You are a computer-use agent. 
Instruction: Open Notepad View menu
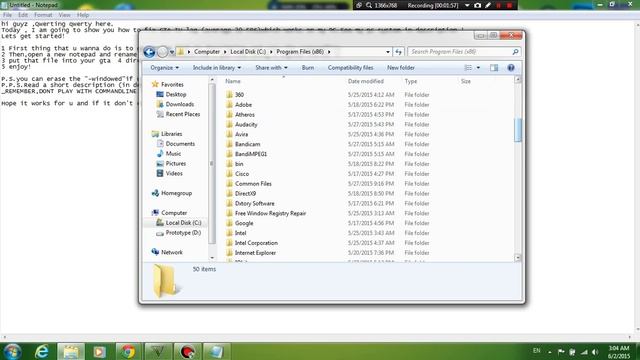[64, 15]
